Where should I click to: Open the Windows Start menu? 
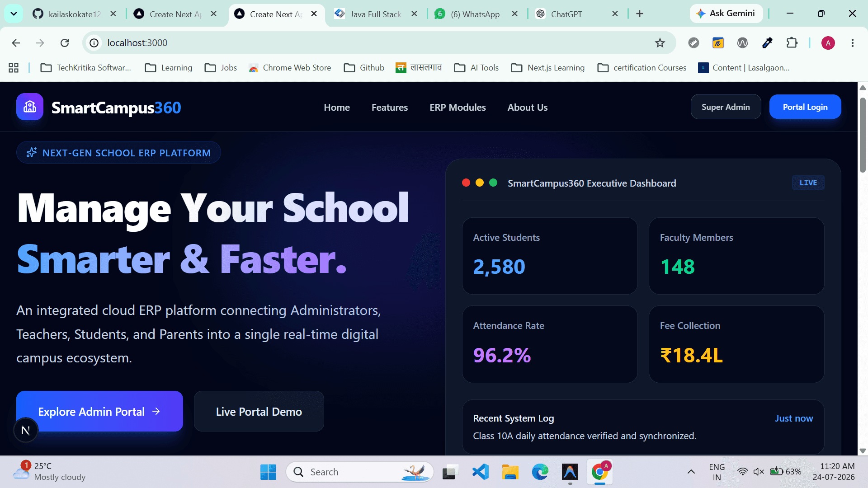pos(268,472)
